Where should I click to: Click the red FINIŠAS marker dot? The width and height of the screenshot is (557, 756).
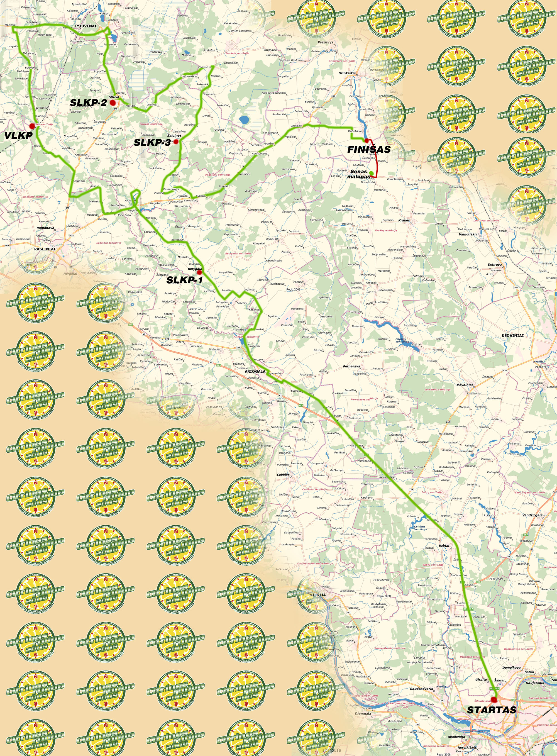[x=367, y=140]
